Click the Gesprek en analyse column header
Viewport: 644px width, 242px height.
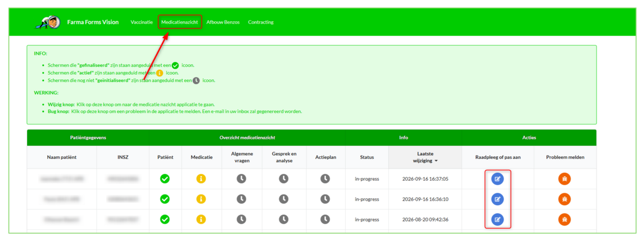click(x=284, y=157)
